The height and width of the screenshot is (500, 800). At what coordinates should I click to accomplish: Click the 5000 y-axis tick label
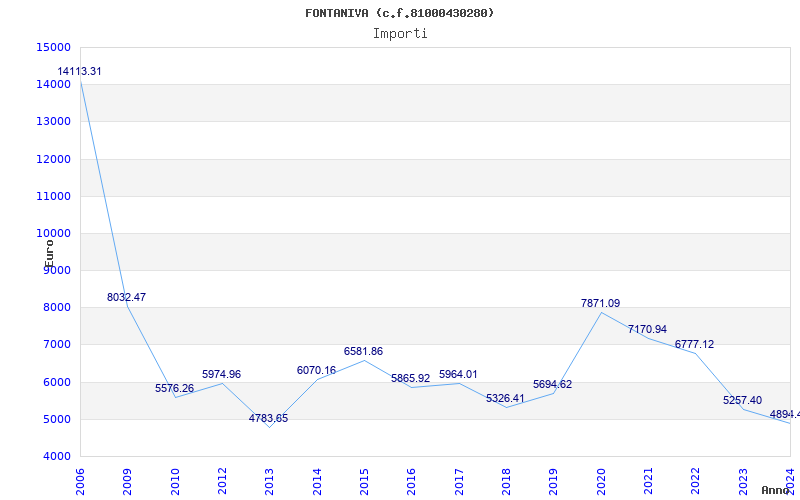[57, 420]
